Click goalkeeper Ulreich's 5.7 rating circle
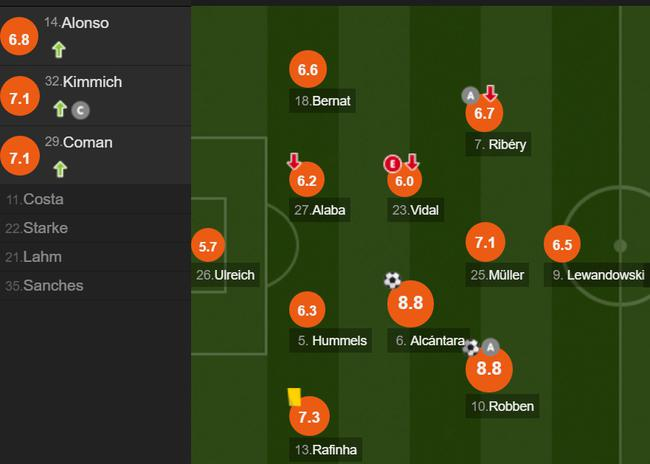The height and width of the screenshot is (464, 650). (x=208, y=246)
